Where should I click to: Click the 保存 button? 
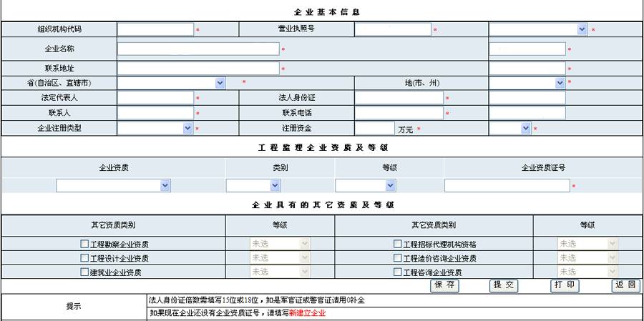tap(444, 285)
